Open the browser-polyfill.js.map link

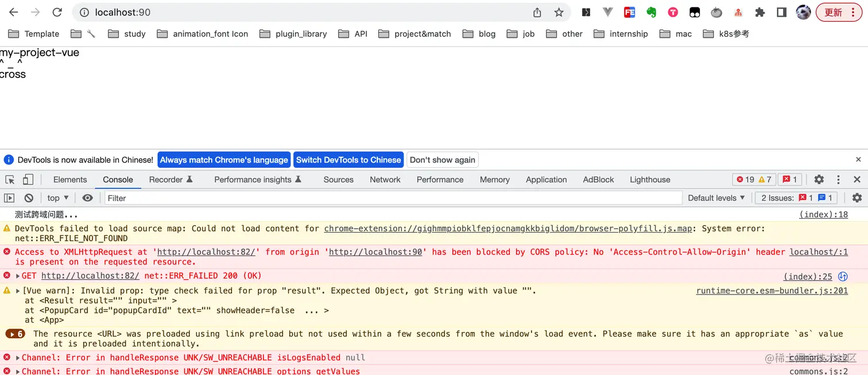point(508,229)
